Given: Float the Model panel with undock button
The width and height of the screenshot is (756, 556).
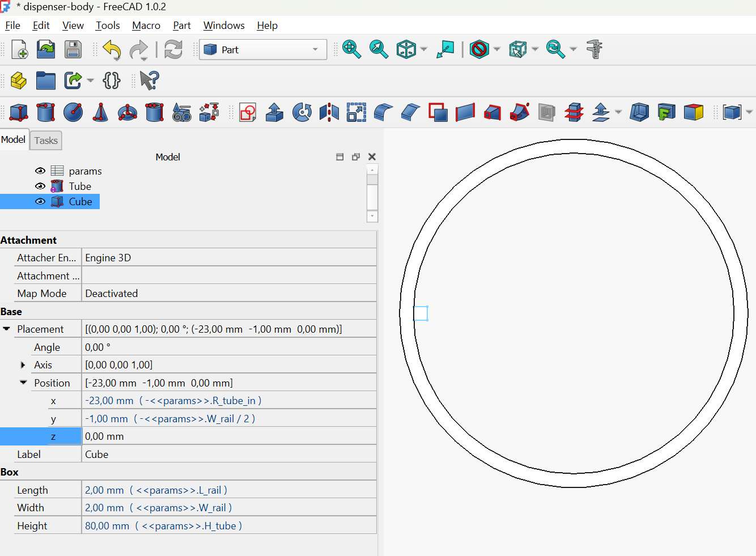Looking at the screenshot, I should 356,156.
